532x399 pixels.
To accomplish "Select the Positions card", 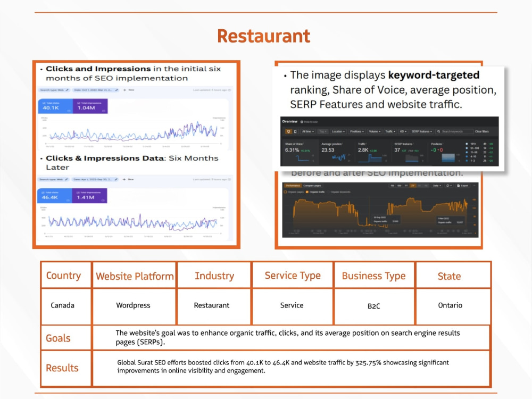I will tap(463, 152).
